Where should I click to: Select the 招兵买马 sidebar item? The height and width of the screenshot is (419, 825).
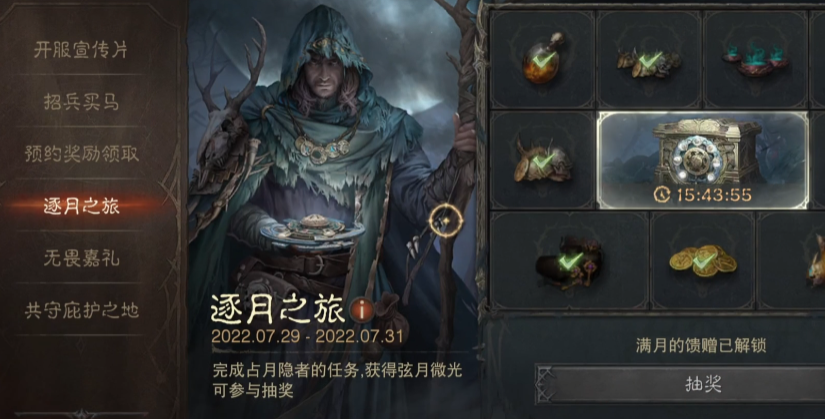(x=81, y=102)
